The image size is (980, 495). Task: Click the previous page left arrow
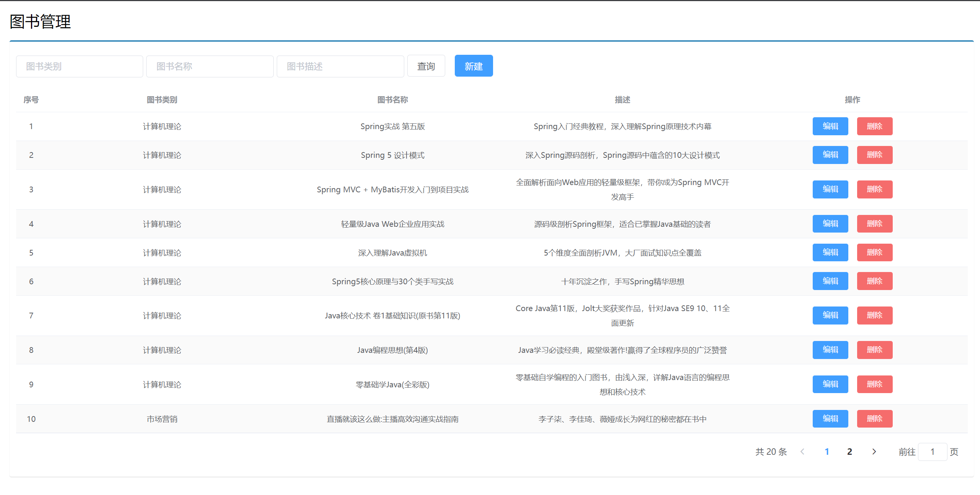tap(802, 451)
